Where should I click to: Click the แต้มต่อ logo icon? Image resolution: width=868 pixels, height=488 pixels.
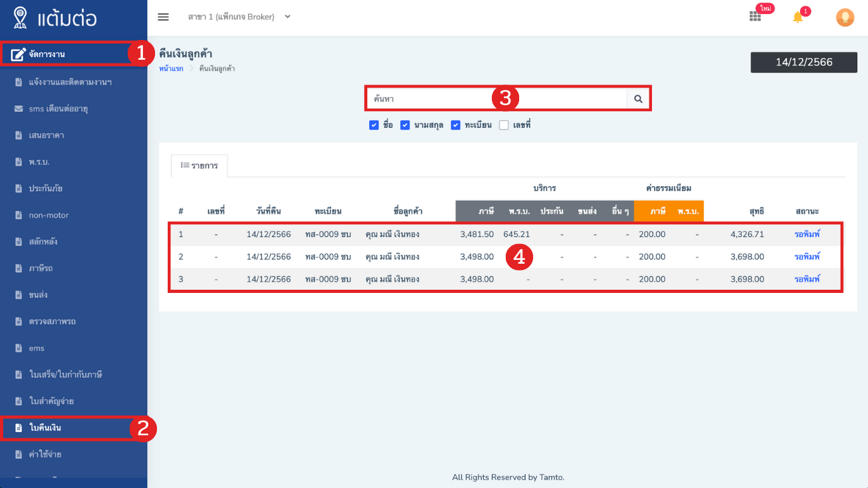tap(20, 18)
